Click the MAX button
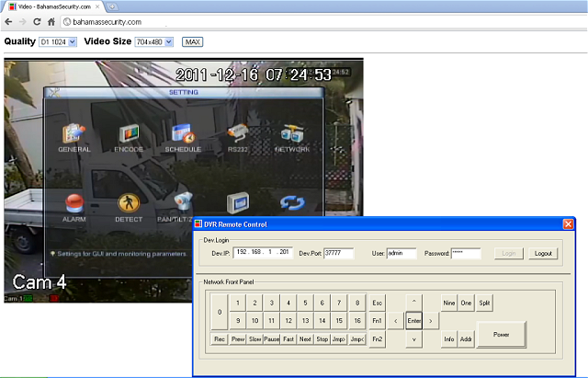The height and width of the screenshot is (378, 588). 192,42
